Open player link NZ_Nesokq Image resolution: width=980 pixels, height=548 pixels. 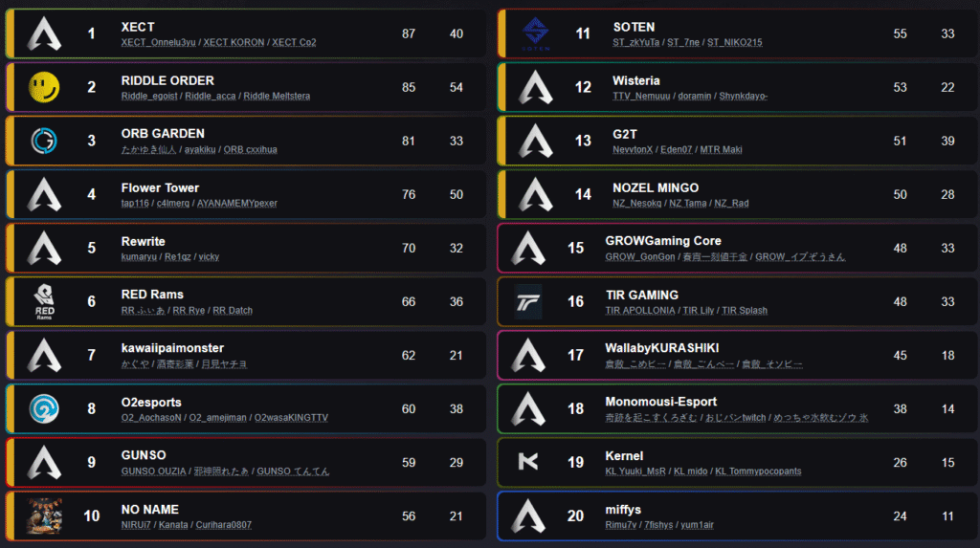click(x=636, y=203)
